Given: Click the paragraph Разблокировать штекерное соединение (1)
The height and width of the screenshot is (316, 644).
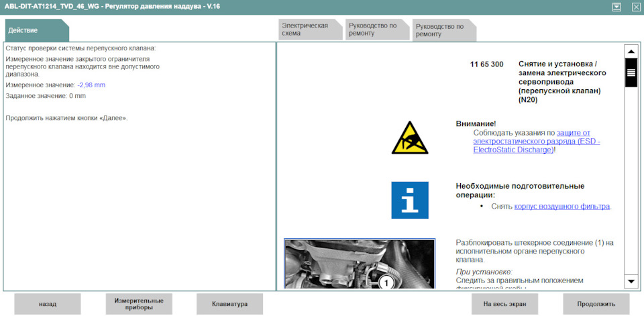Looking at the screenshot, I should coord(535,251).
